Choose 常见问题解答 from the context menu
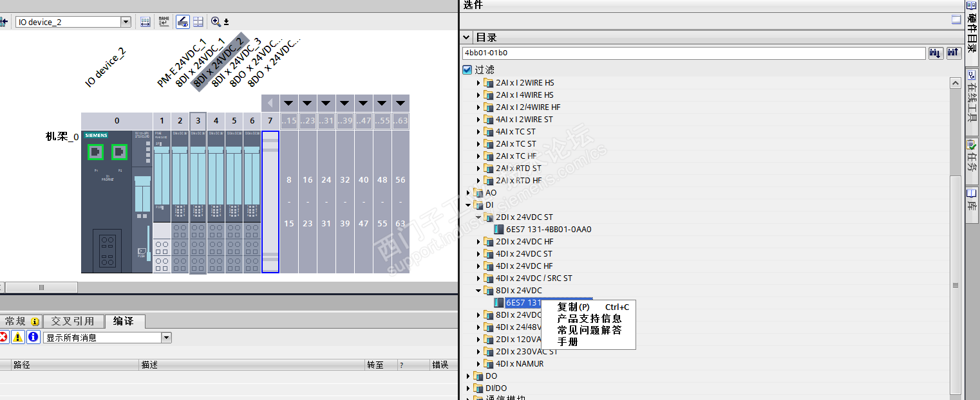 (x=588, y=331)
